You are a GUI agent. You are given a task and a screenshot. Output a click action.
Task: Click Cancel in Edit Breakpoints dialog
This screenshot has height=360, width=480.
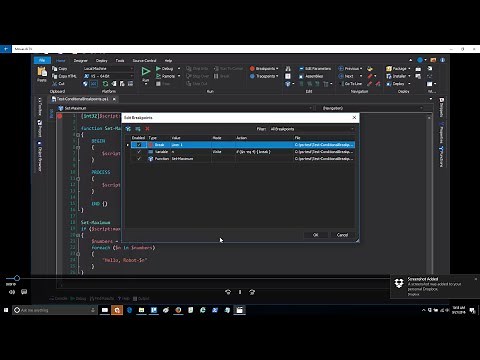coord(342,235)
